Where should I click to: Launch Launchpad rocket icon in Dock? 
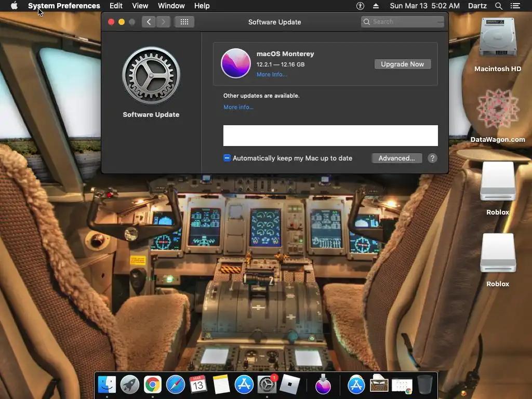pos(129,385)
